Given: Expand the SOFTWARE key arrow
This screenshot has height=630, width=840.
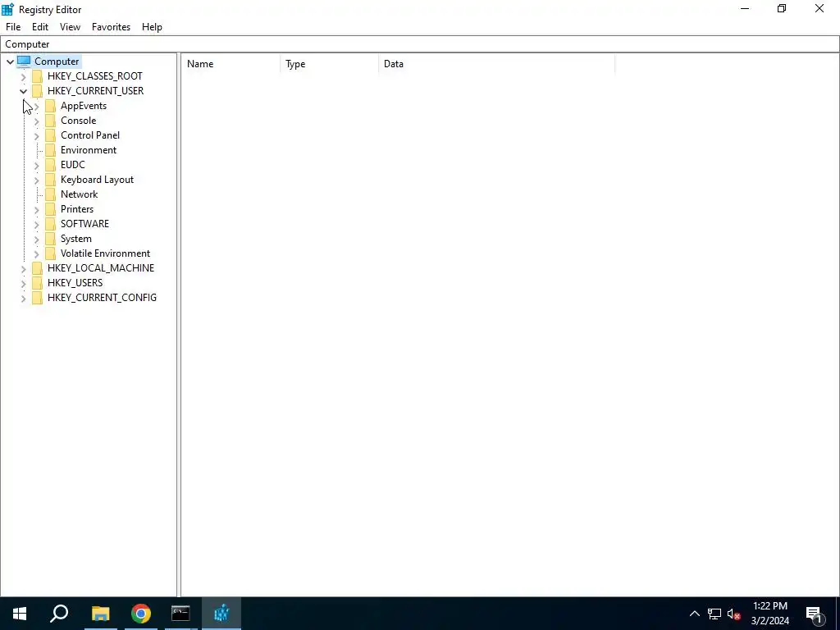Looking at the screenshot, I should (x=36, y=224).
